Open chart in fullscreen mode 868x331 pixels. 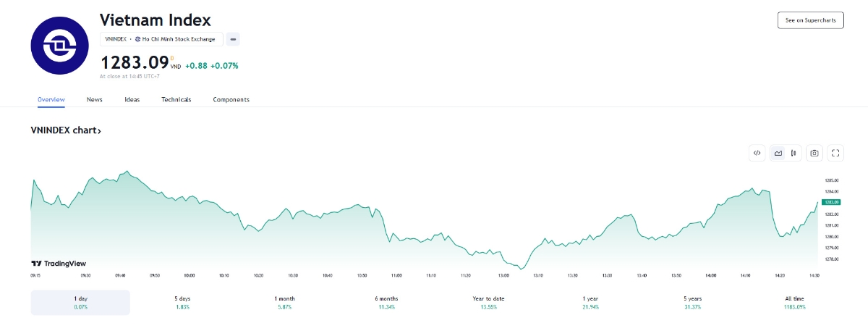point(835,153)
